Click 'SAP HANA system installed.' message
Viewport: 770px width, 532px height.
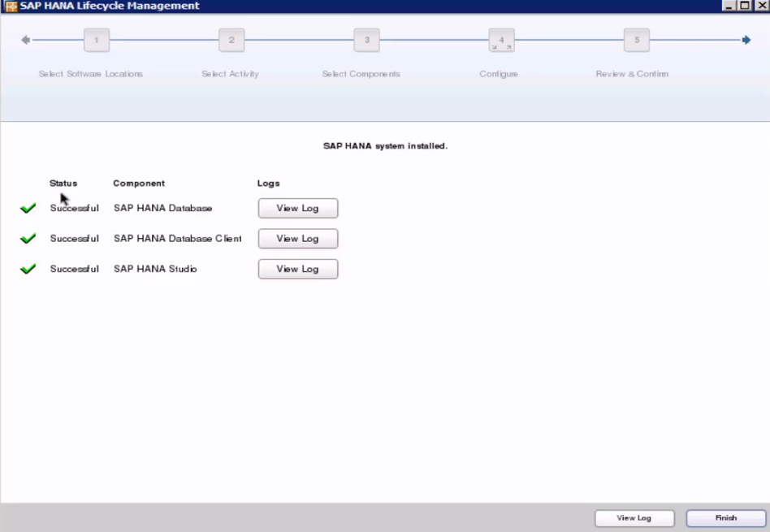386,146
